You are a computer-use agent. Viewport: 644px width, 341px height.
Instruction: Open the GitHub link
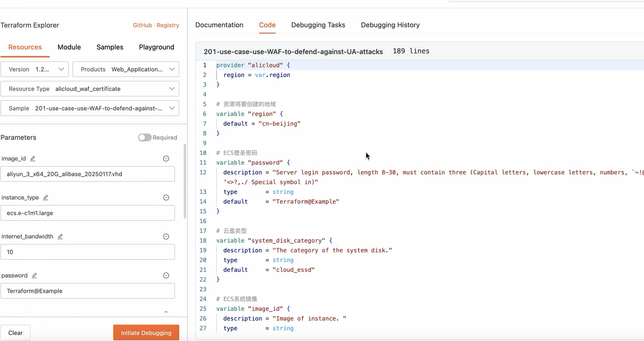[x=142, y=25]
